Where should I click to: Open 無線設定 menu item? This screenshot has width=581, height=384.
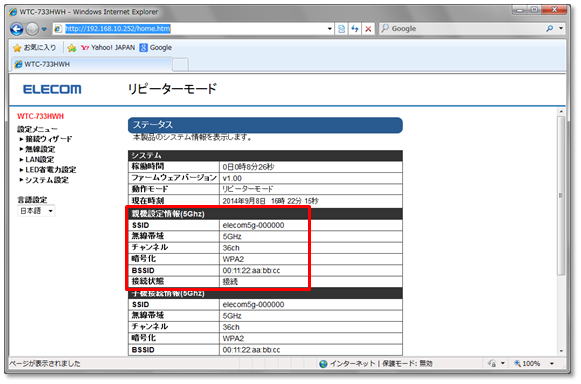(40, 149)
